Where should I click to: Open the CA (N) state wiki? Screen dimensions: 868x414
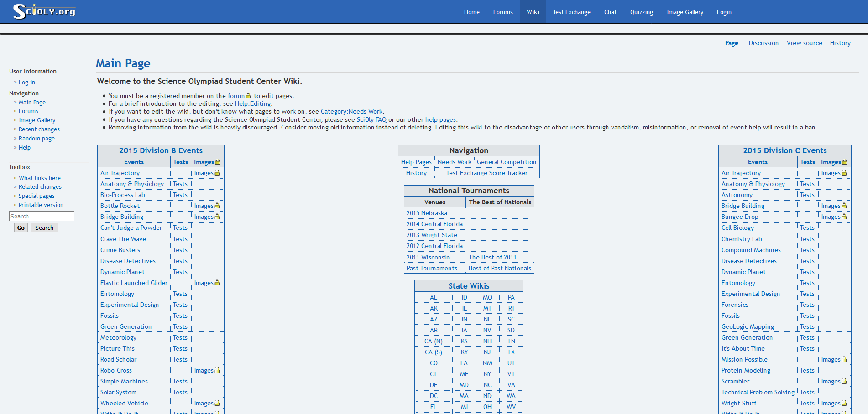(x=433, y=342)
